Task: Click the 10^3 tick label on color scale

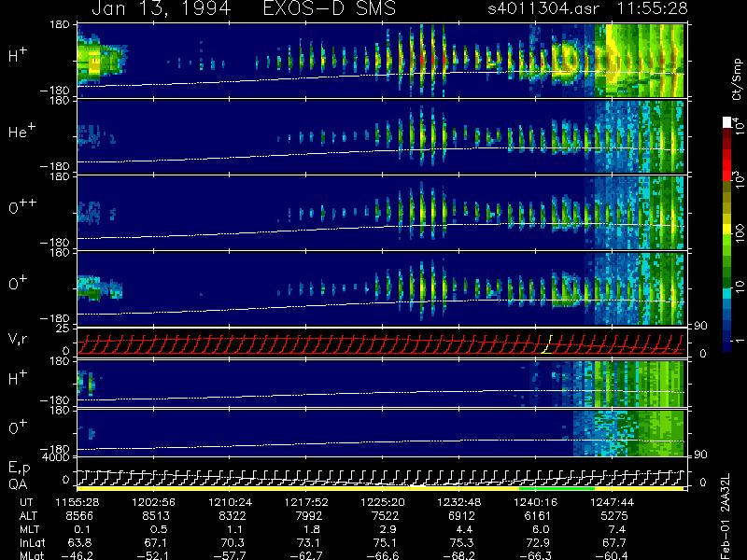Action: [x=739, y=179]
